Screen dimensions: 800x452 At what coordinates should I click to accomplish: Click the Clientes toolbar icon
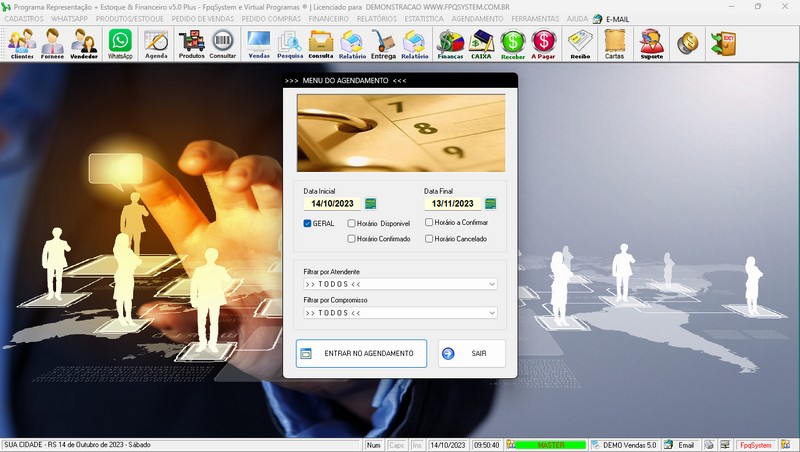click(22, 43)
